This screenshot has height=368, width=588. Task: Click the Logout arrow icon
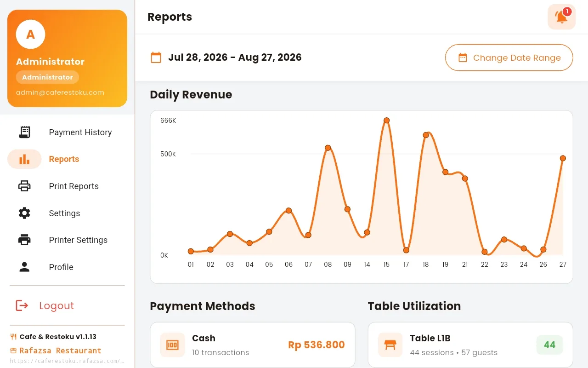pos(22,305)
